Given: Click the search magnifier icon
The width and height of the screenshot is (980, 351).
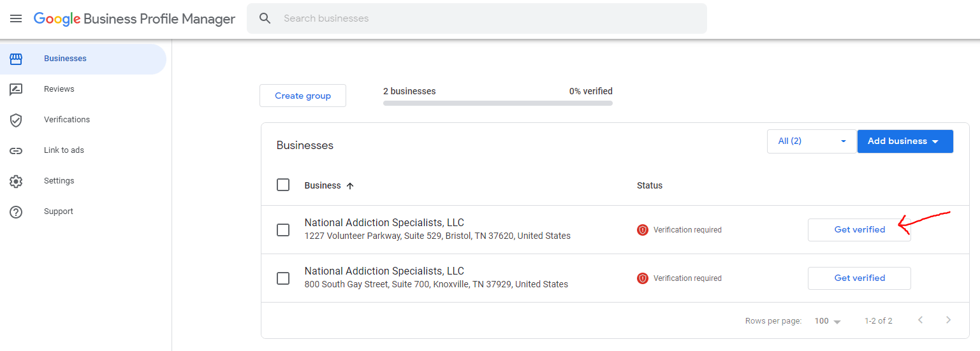Looking at the screenshot, I should coord(265,18).
